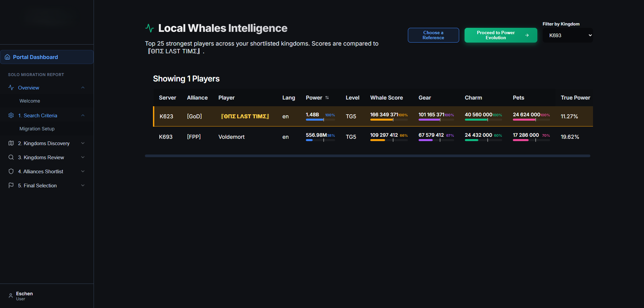Click the Whale Score column header
The image size is (644, 308).
coord(386,98)
